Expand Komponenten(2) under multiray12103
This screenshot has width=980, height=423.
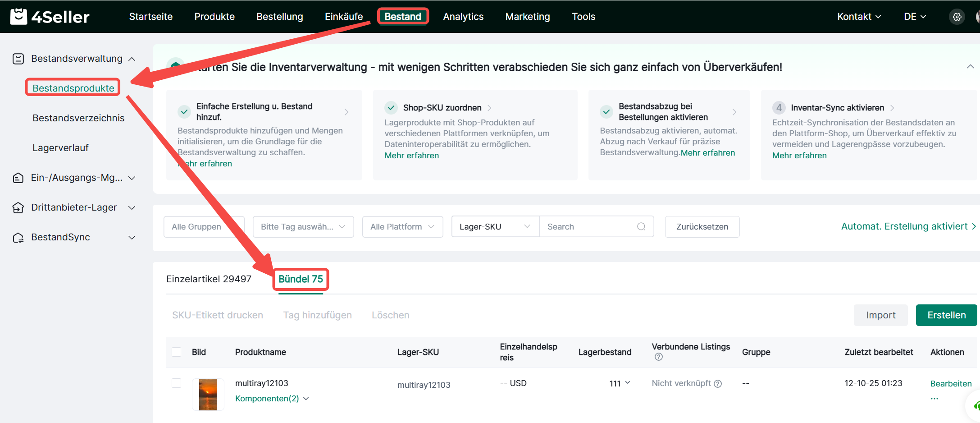[272, 399]
